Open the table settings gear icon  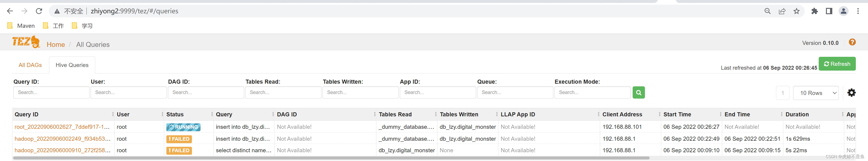point(851,92)
